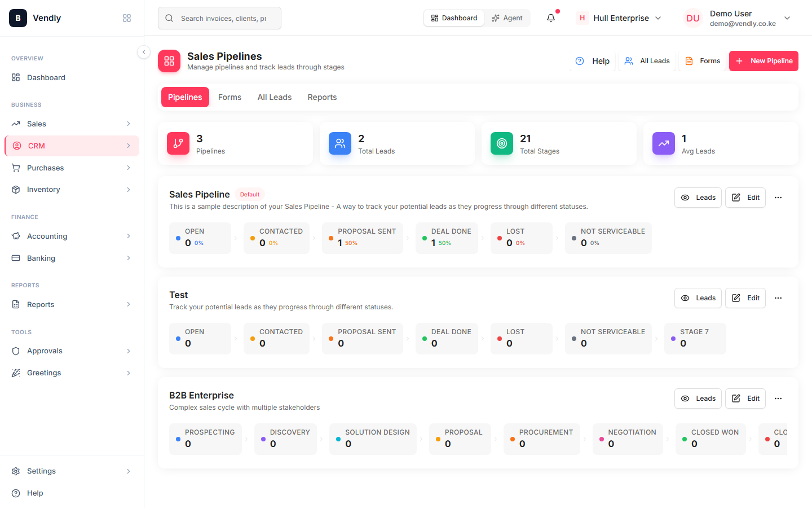Image resolution: width=812 pixels, height=508 pixels.
Task: Click Procurement stage in B2B Enterprise
Action: [542, 439]
